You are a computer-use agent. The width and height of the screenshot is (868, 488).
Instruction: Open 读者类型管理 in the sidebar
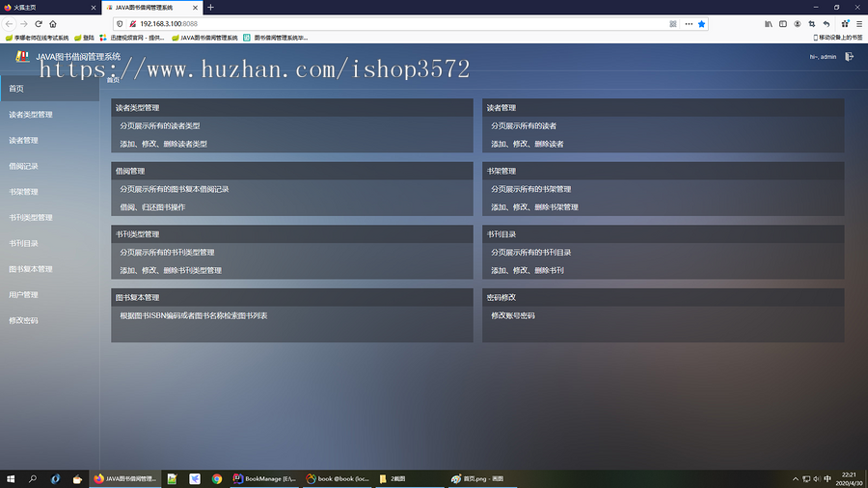click(50, 115)
